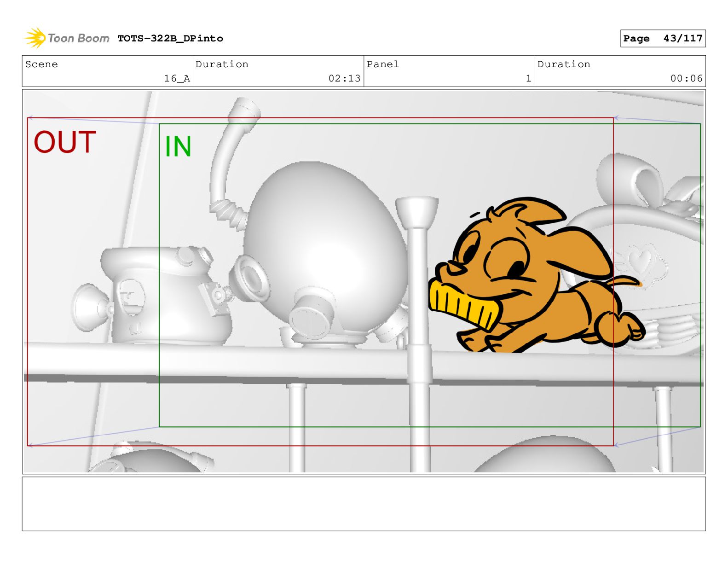Click the green IN camera label
The image size is (728, 564).
178,147
